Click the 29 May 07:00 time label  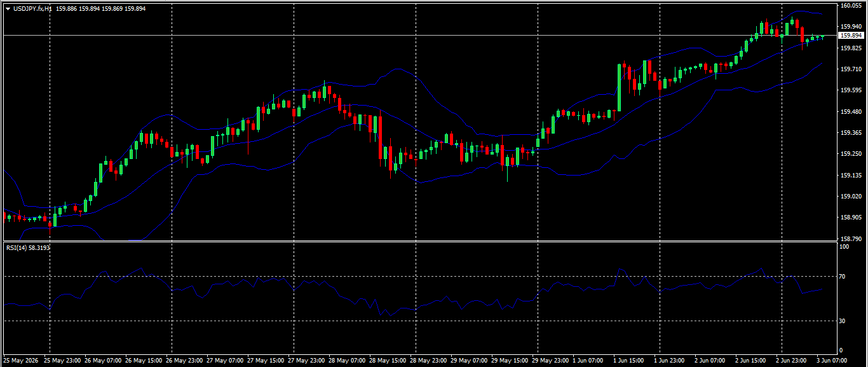pos(469,360)
